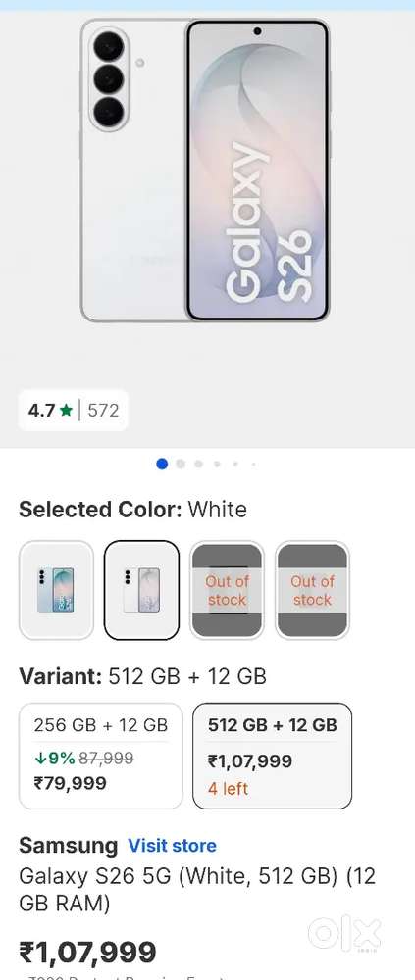The image size is (415, 980).
Task: Tap the Galaxy S26 product image
Action: (x=206, y=170)
